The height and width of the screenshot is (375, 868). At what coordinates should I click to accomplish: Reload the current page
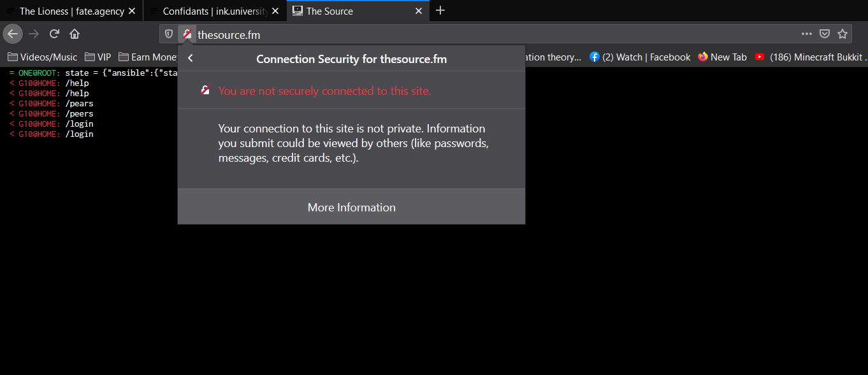pos(55,34)
